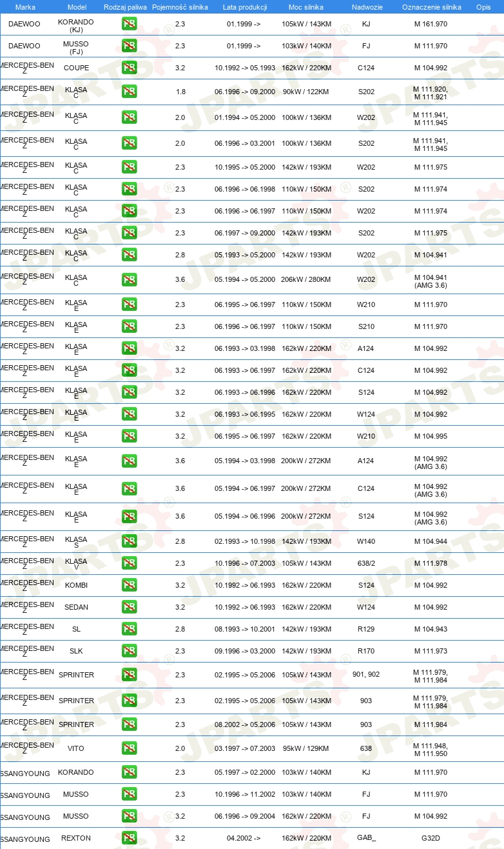This screenshot has height=849, width=504.
Task: Click the fuel icon in the VITO row
Action: [129, 748]
